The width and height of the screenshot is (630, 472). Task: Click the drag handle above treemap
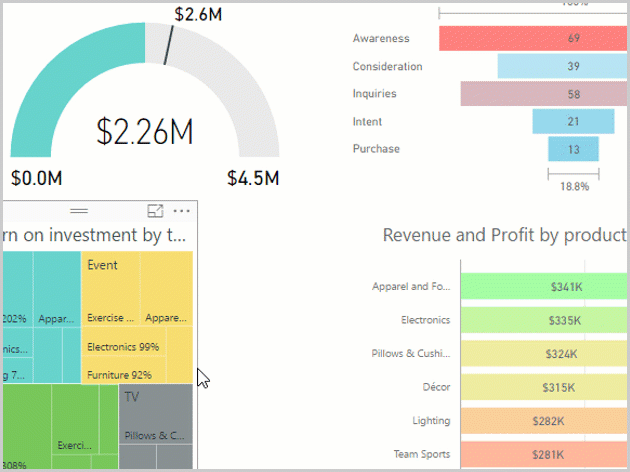tap(78, 211)
